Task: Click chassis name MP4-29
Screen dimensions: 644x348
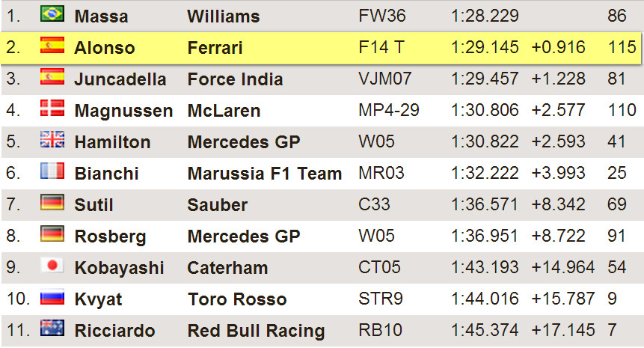Action: click(389, 110)
